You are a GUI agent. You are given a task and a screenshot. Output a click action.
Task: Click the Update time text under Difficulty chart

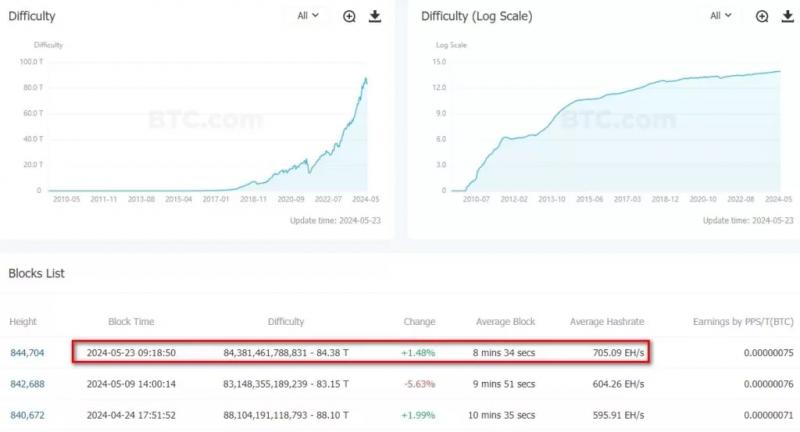coord(335,220)
